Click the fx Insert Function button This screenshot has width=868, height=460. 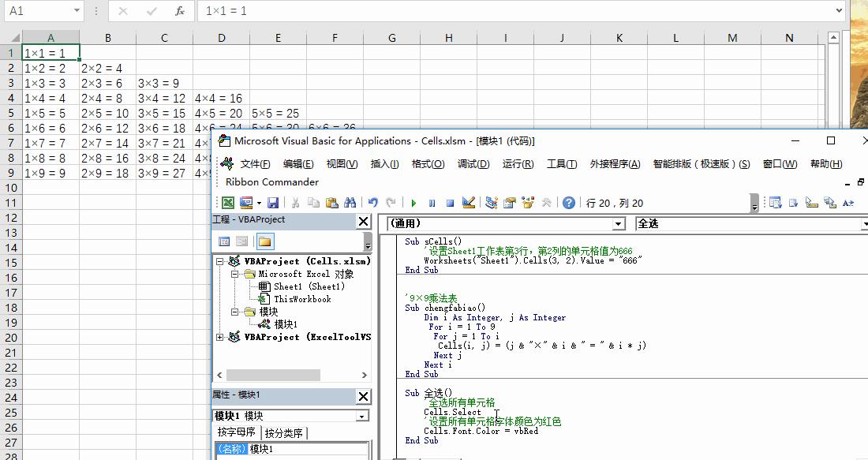tap(179, 12)
